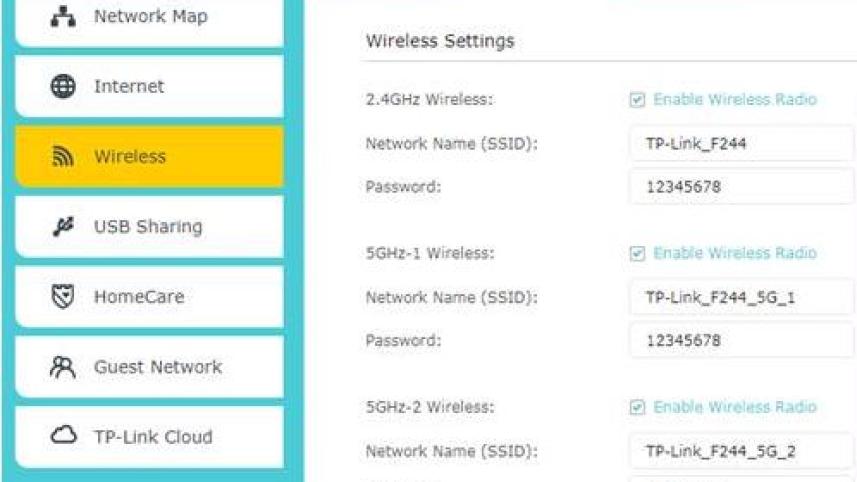Image resolution: width=857 pixels, height=482 pixels.
Task: Select the Internet menu item
Action: point(150,87)
